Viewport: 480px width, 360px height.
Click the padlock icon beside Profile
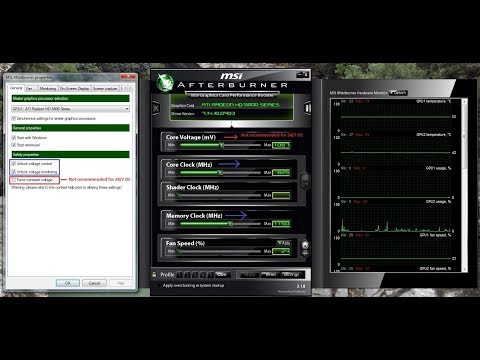[154, 275]
